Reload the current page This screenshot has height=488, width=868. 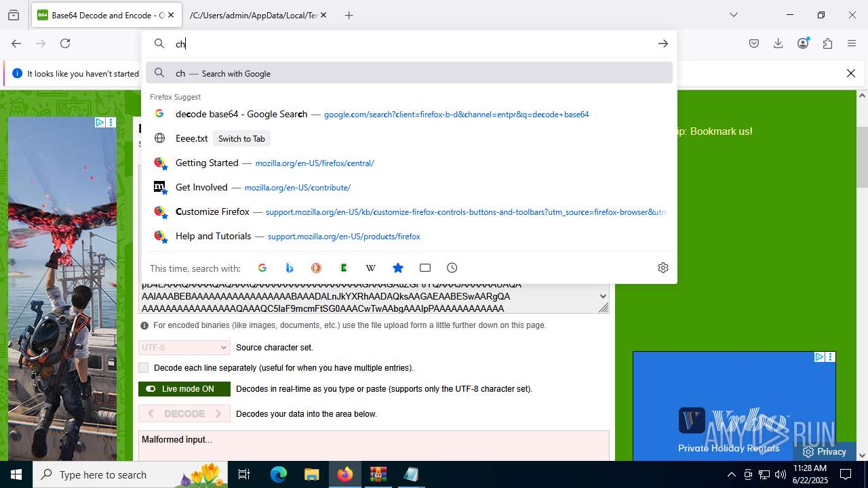65,43
